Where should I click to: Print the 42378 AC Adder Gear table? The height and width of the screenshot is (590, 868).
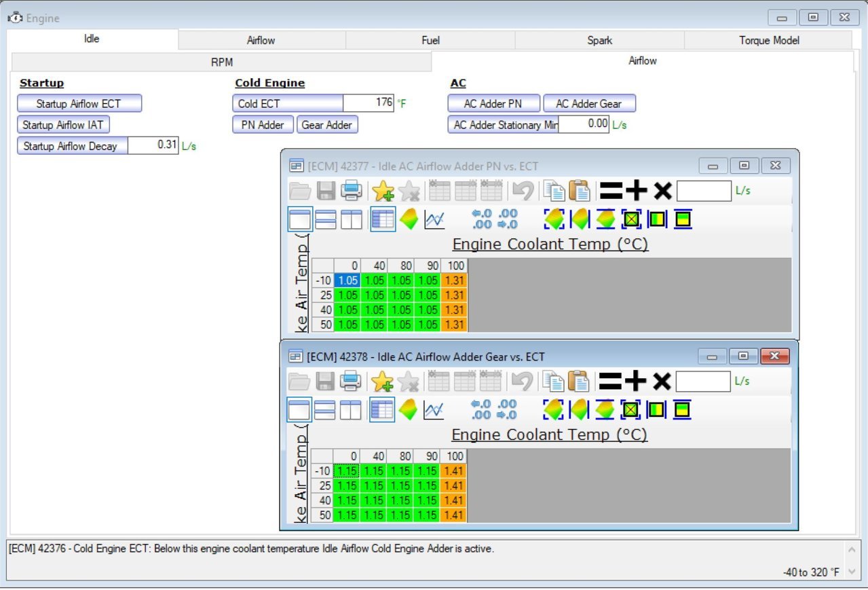(x=351, y=382)
